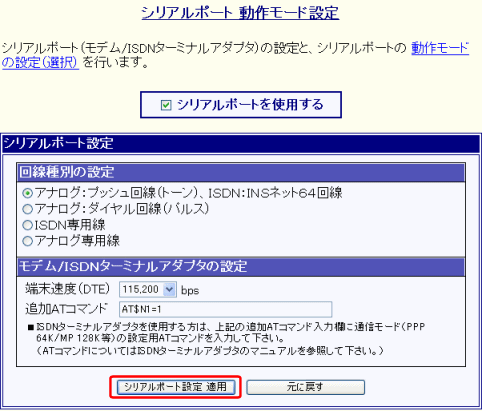Open the シリアルポート 動作モード設定 title link
Viewport: 482px width, 411px height.
(240, 13)
